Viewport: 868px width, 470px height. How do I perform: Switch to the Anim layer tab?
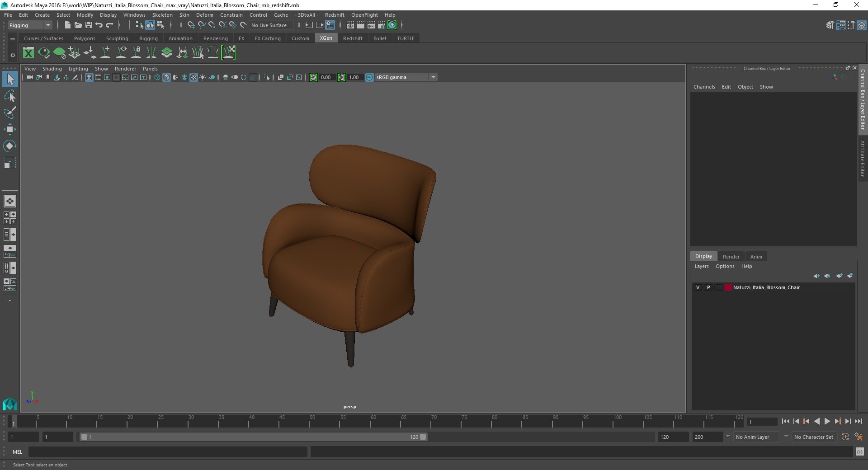click(x=756, y=256)
